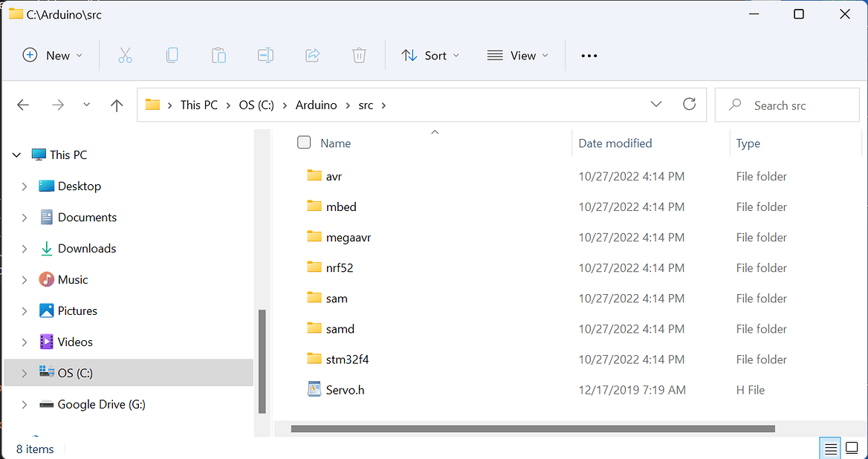Click the Share icon in toolbar
The height and width of the screenshot is (459, 868).
[312, 56]
